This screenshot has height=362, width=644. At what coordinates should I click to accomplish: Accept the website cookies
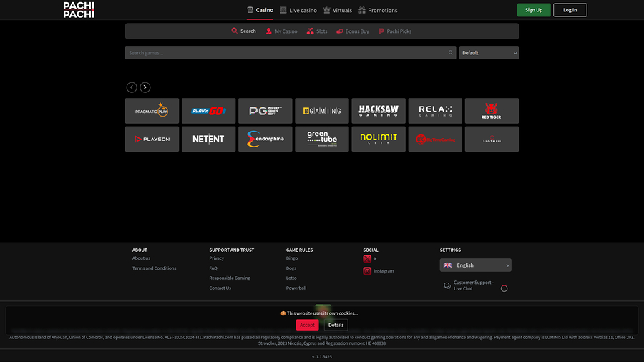[307, 325]
